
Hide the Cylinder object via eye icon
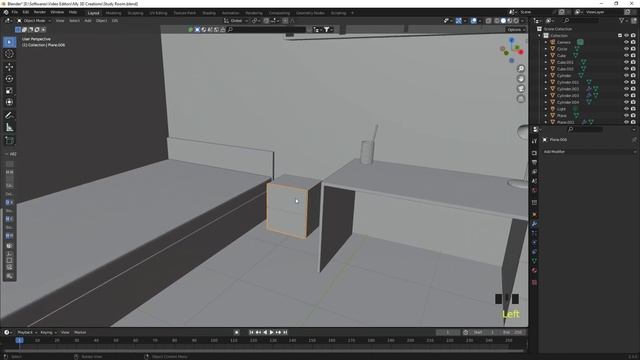pos(626,76)
